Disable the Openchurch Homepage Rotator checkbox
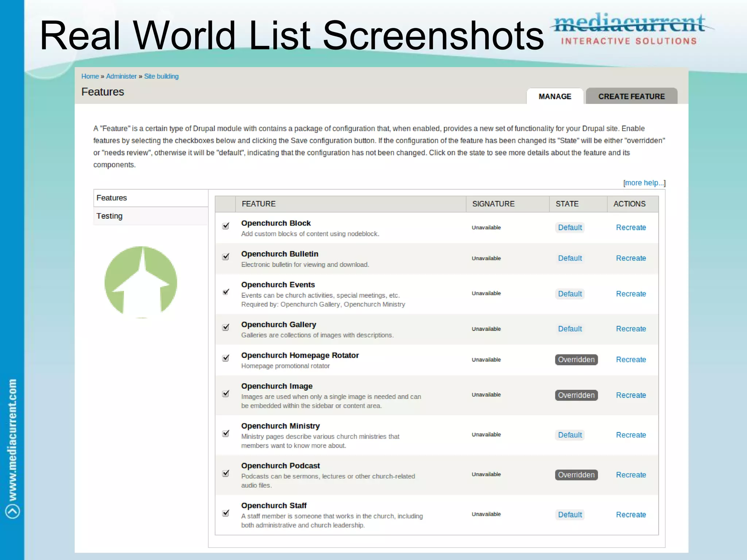The height and width of the screenshot is (560, 747). tap(226, 358)
